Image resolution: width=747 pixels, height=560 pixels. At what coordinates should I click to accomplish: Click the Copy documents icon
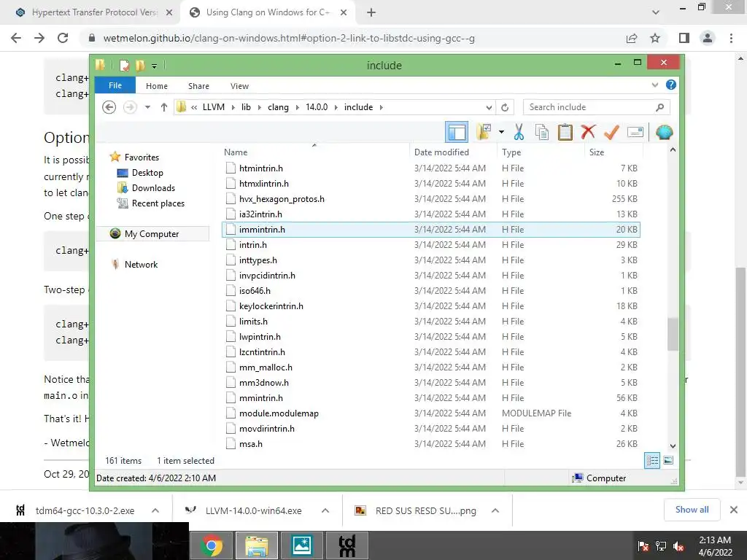tap(542, 132)
